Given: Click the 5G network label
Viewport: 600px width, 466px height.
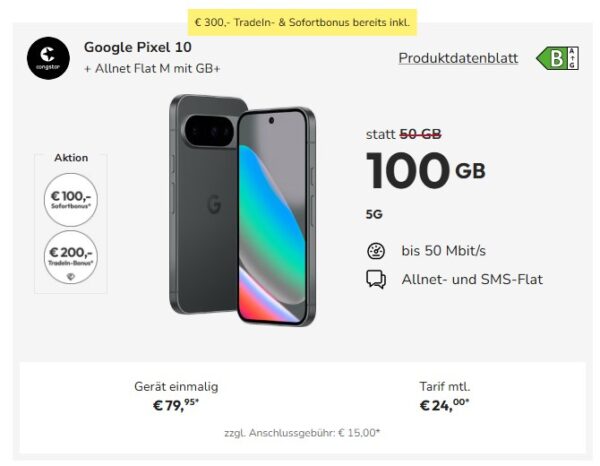Looking at the screenshot, I should (x=374, y=213).
